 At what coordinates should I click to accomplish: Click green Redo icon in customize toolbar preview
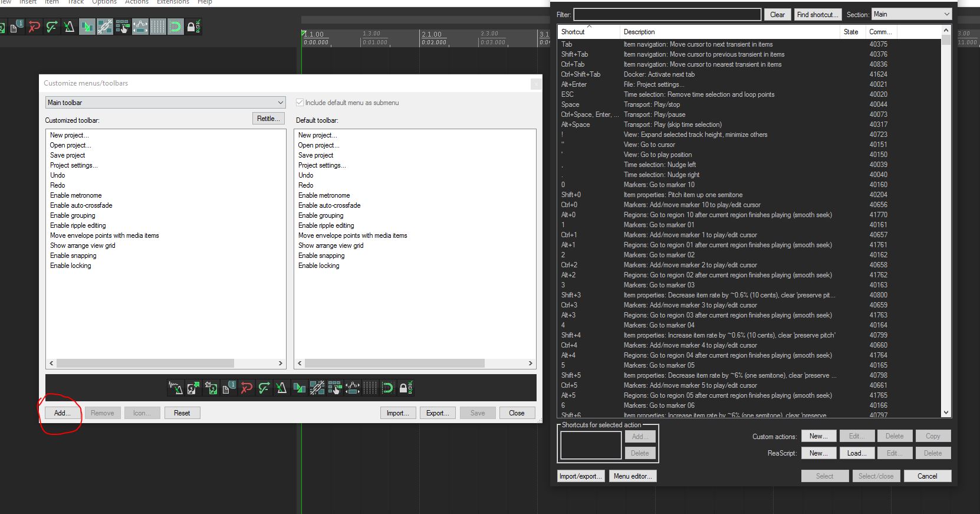point(264,388)
